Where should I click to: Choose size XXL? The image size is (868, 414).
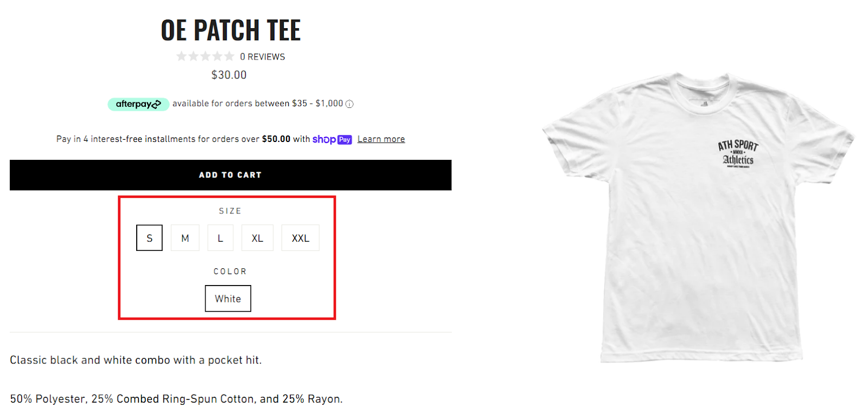click(x=301, y=238)
